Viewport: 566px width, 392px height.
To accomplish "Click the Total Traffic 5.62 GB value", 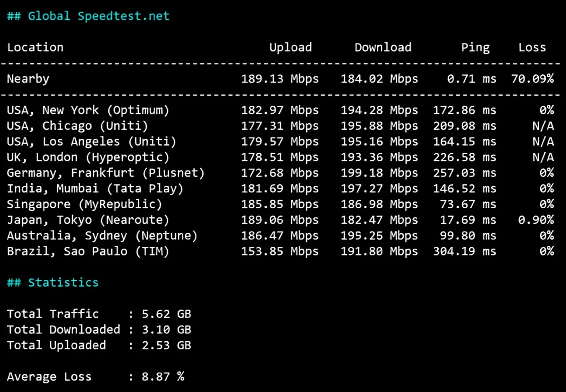I will tap(166, 314).
